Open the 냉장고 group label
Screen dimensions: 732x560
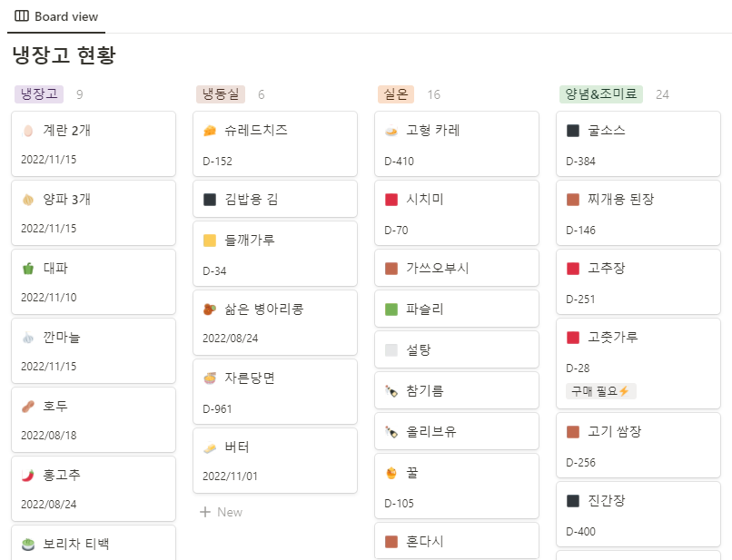pyautogui.click(x=39, y=93)
